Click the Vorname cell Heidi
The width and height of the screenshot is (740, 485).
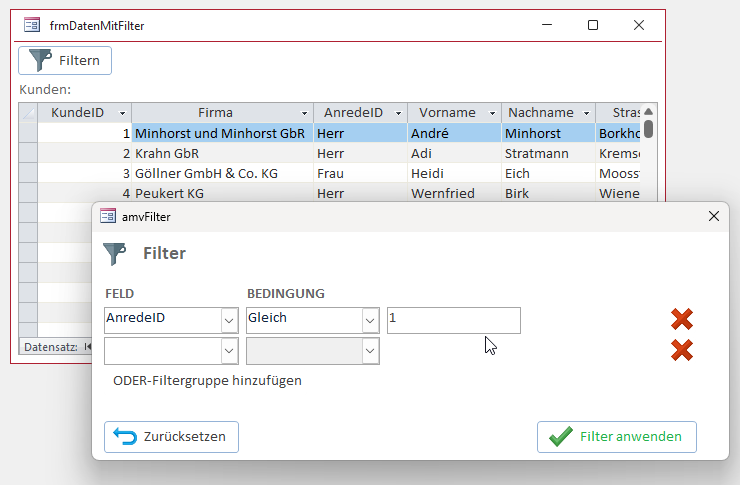(x=454, y=173)
